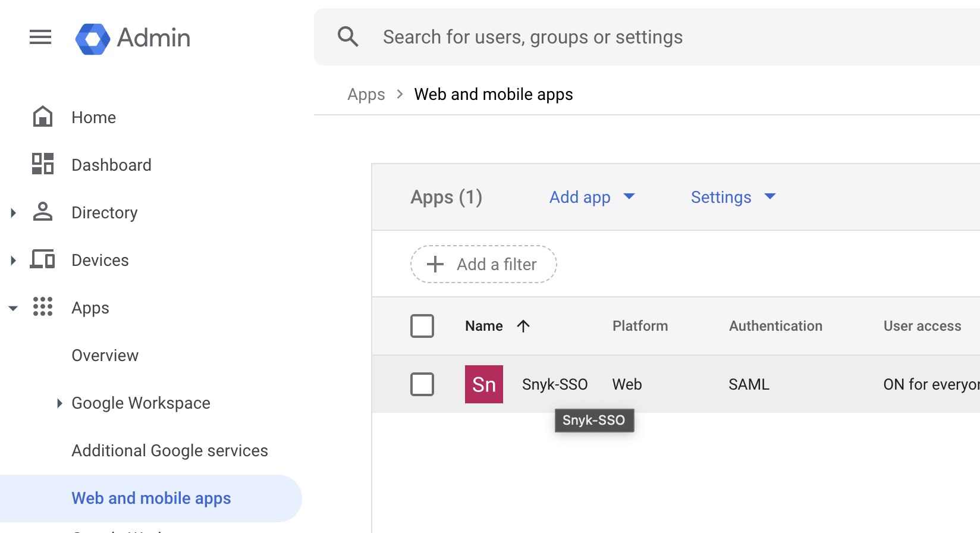Click the plus icon in Add a filter

pyautogui.click(x=435, y=264)
